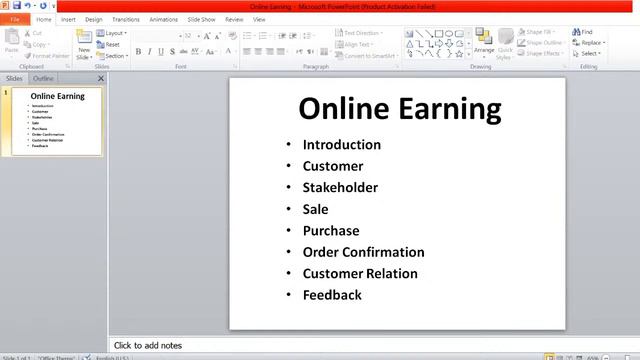This screenshot has width=640, height=360.
Task: Click the Cut command
Action: [33, 33]
